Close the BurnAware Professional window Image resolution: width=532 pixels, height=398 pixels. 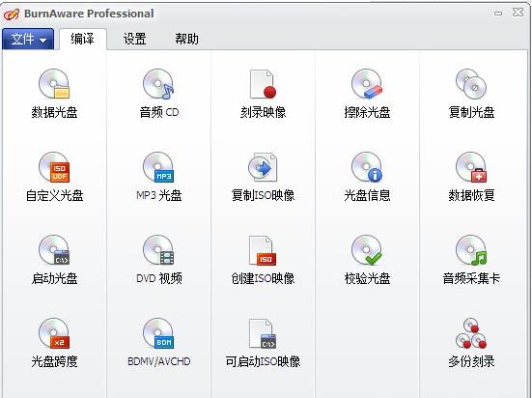point(518,13)
